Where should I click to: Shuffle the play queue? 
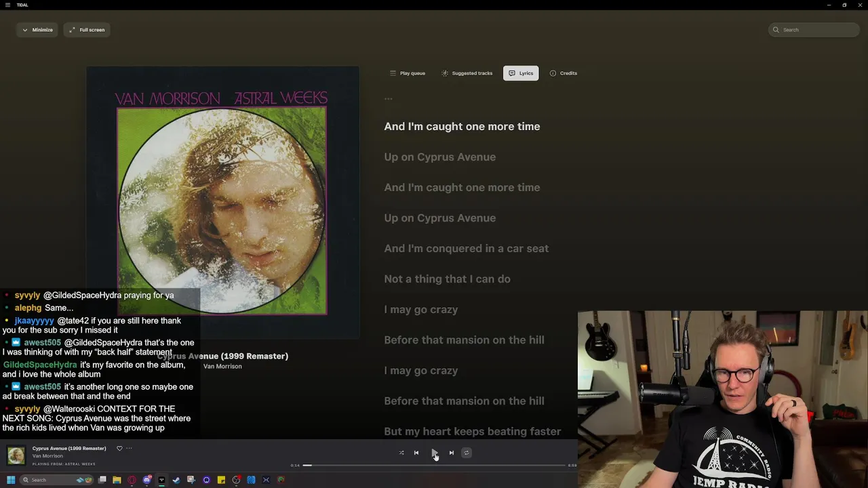pos(401,453)
